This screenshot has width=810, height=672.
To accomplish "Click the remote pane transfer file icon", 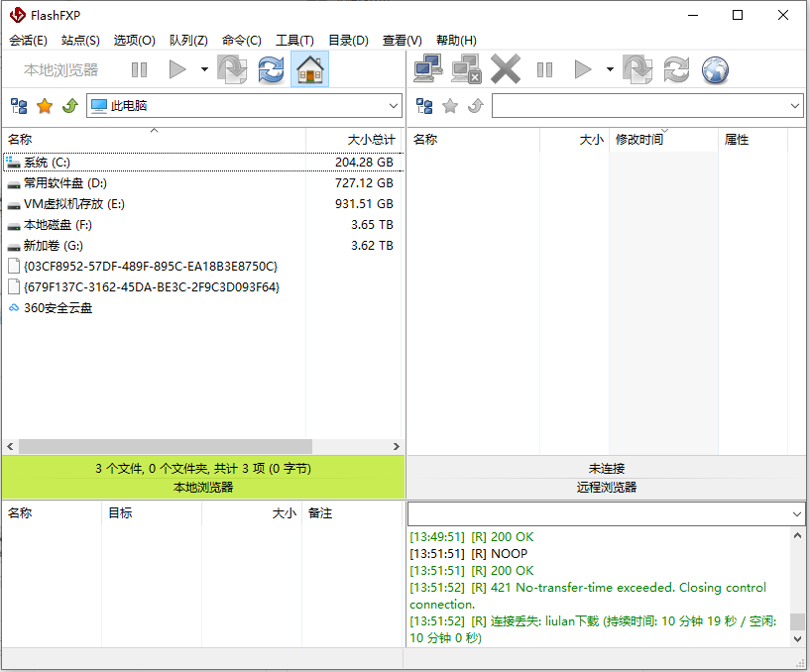I will coord(637,69).
